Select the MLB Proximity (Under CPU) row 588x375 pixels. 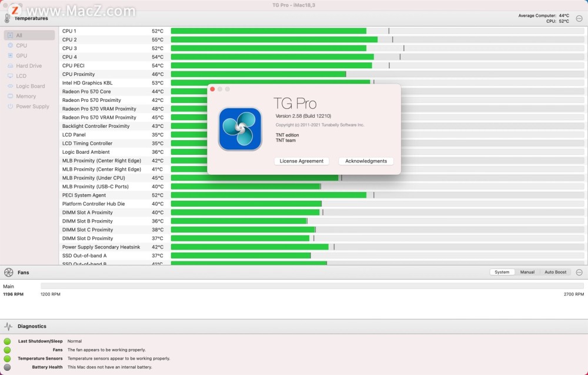coord(323,178)
